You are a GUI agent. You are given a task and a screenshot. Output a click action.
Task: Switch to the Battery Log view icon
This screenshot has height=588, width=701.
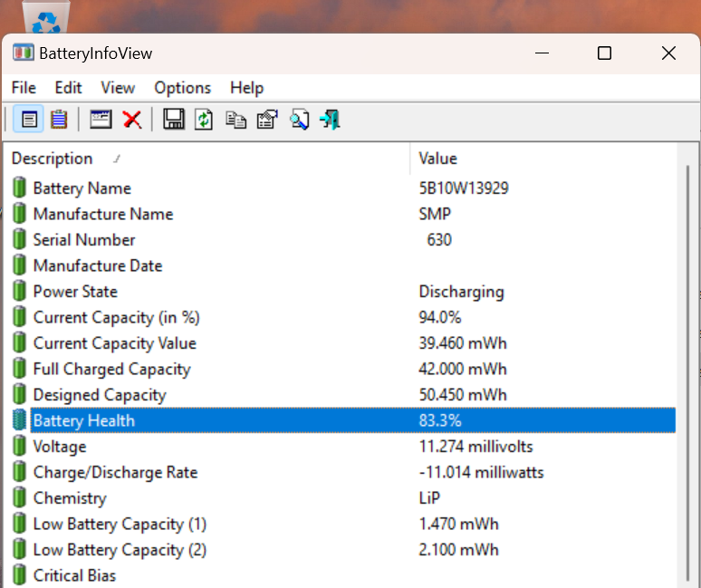59,120
